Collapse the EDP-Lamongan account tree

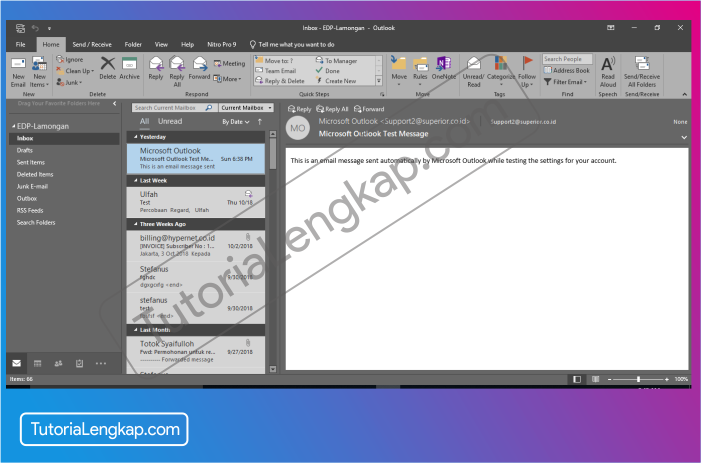point(13,126)
